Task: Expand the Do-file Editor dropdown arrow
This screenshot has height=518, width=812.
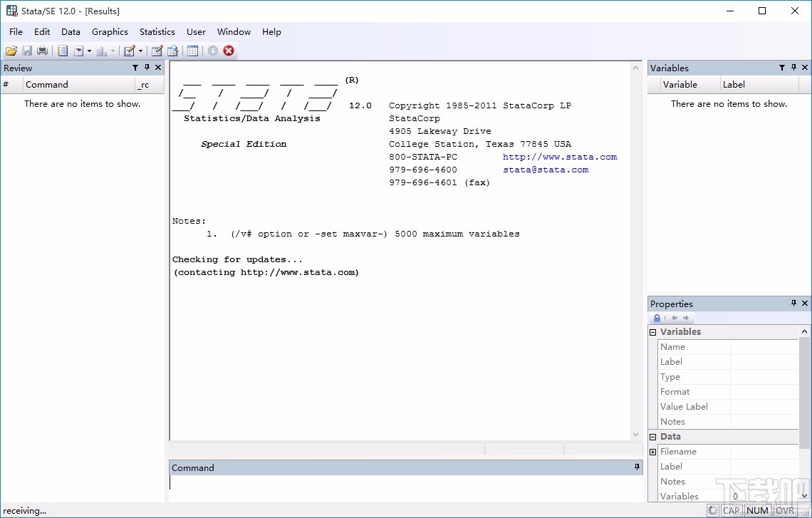Action: [140, 51]
